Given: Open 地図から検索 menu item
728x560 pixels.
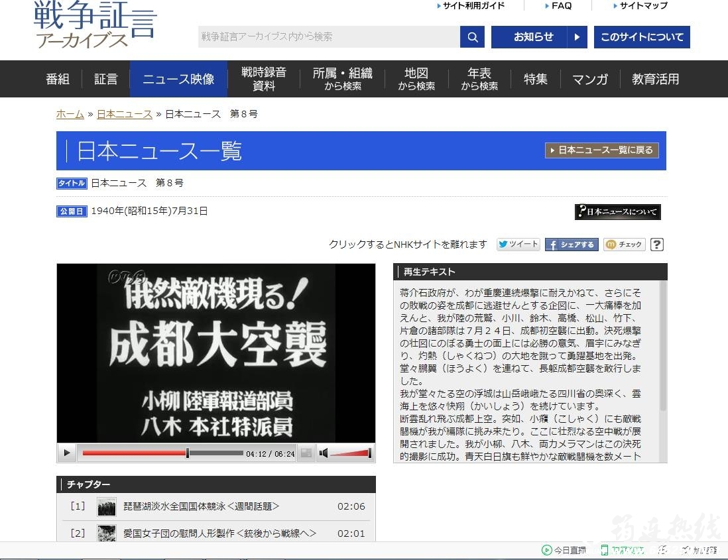Looking at the screenshot, I should click(x=416, y=79).
